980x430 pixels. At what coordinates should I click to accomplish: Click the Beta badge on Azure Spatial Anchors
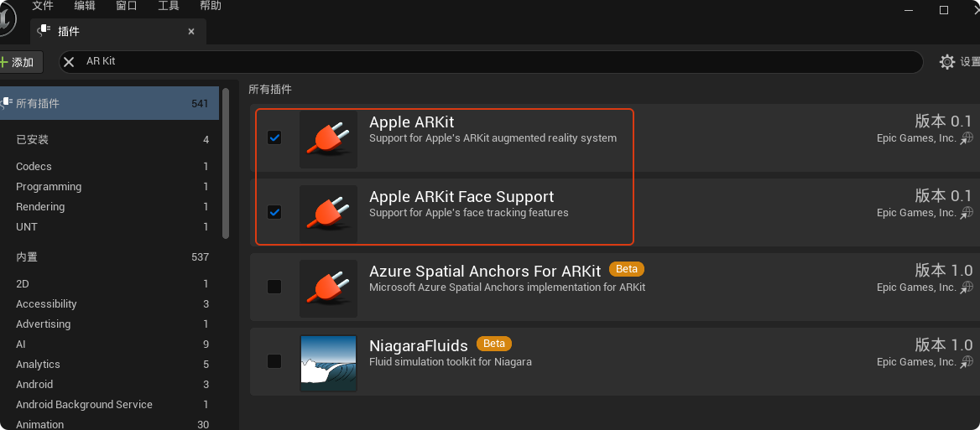[626, 269]
